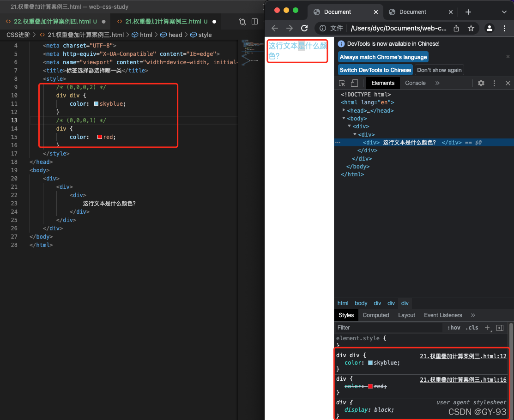Viewport: 514px width, 420px height.
Task: Open source link 21.权重叠加计算案例三.html:12
Action: (x=463, y=356)
